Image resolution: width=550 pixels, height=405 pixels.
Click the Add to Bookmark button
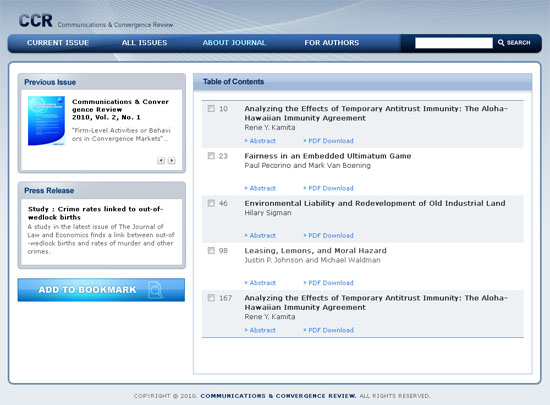(101, 290)
